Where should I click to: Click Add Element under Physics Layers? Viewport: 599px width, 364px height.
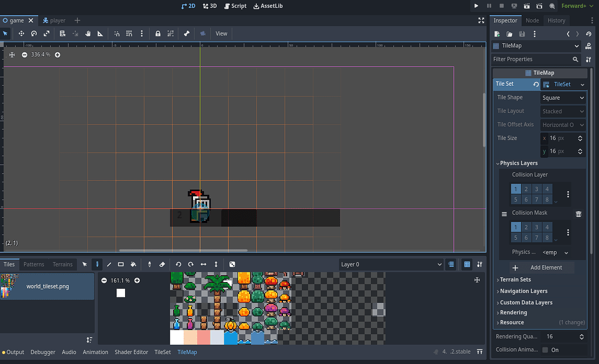coord(542,268)
